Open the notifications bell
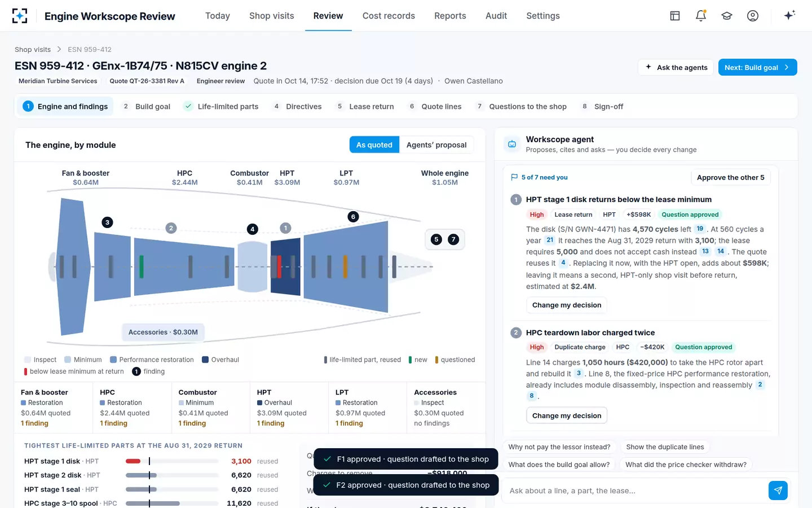The width and height of the screenshot is (812, 508). pyautogui.click(x=701, y=16)
